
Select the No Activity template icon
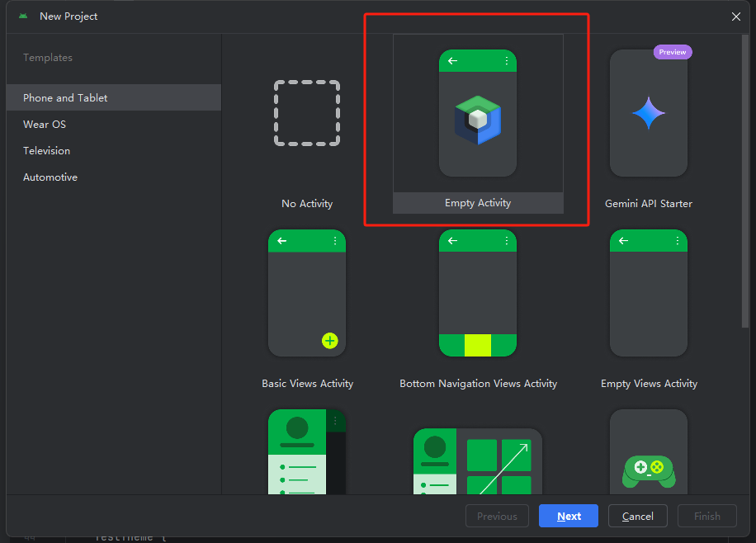click(307, 113)
